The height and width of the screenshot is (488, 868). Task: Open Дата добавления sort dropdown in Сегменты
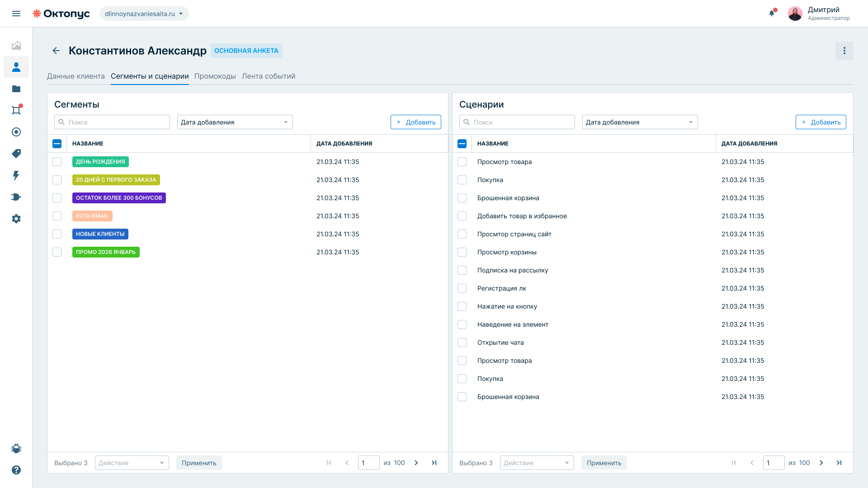click(235, 122)
